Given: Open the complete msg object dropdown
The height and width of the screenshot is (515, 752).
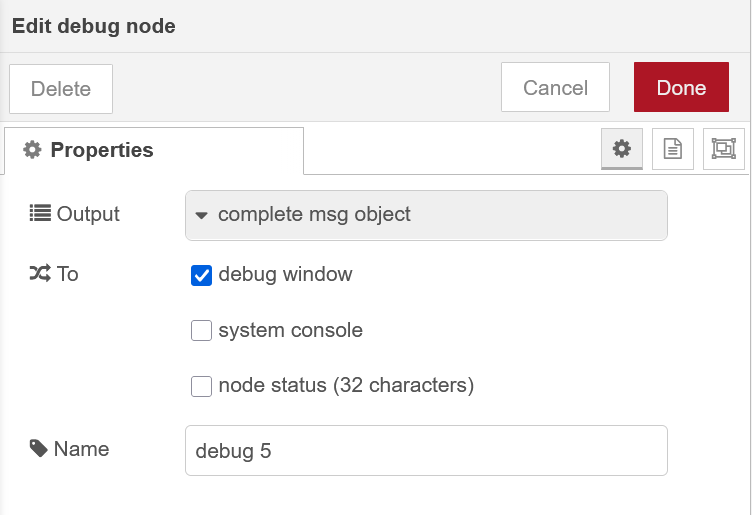Looking at the screenshot, I should coord(426,214).
